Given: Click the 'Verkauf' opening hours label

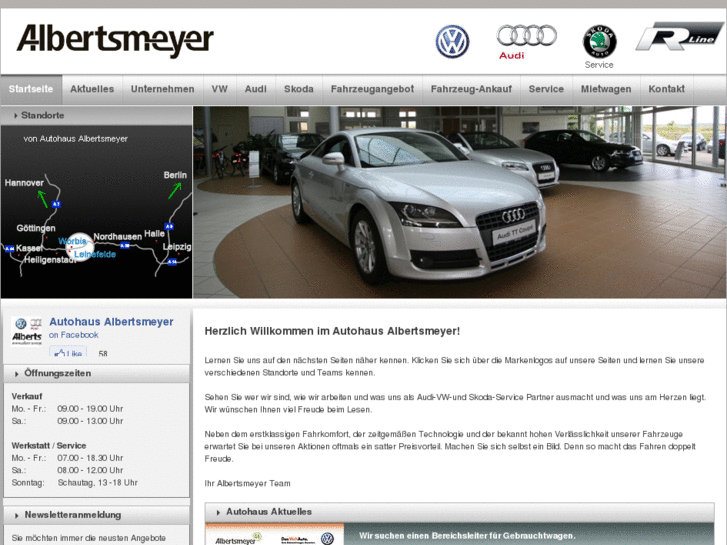Looking at the screenshot, I should point(27,397).
